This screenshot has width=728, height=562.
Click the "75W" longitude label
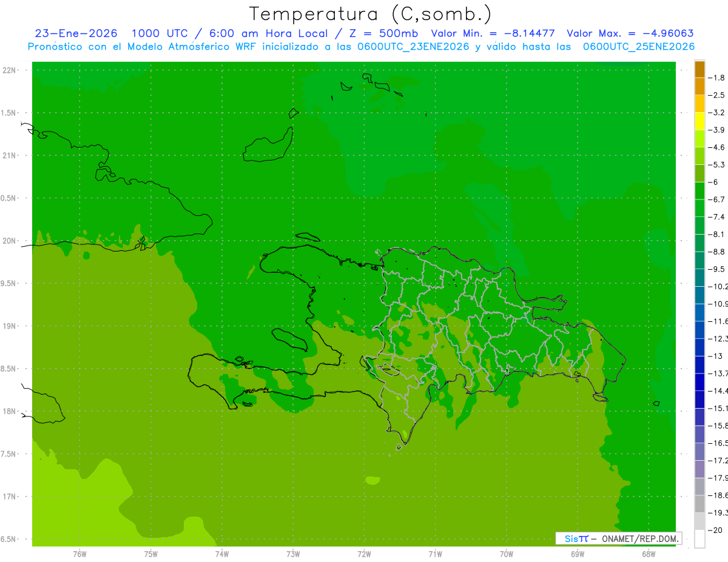point(151,554)
